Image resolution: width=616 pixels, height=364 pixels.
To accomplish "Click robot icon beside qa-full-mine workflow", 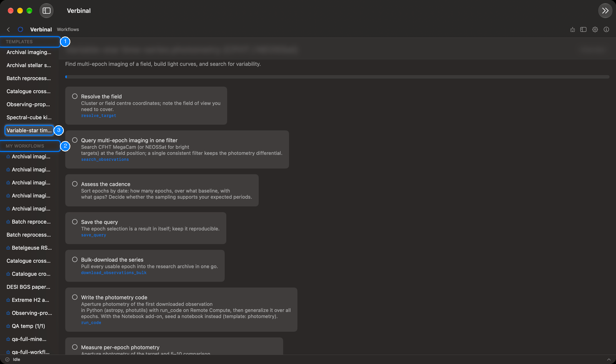I will [8, 339].
